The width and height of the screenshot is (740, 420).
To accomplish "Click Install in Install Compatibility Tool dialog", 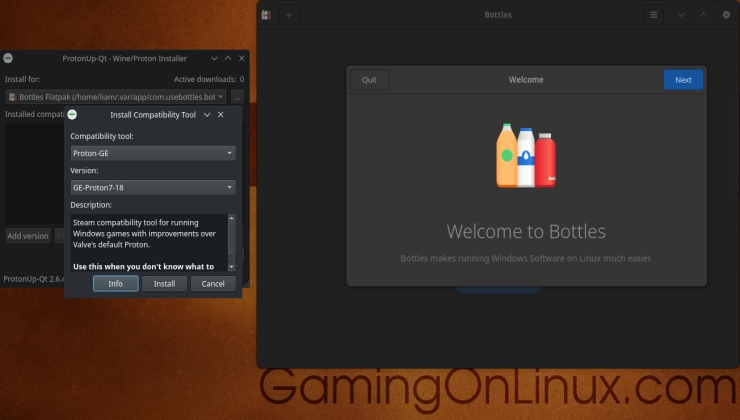I will pyautogui.click(x=164, y=284).
